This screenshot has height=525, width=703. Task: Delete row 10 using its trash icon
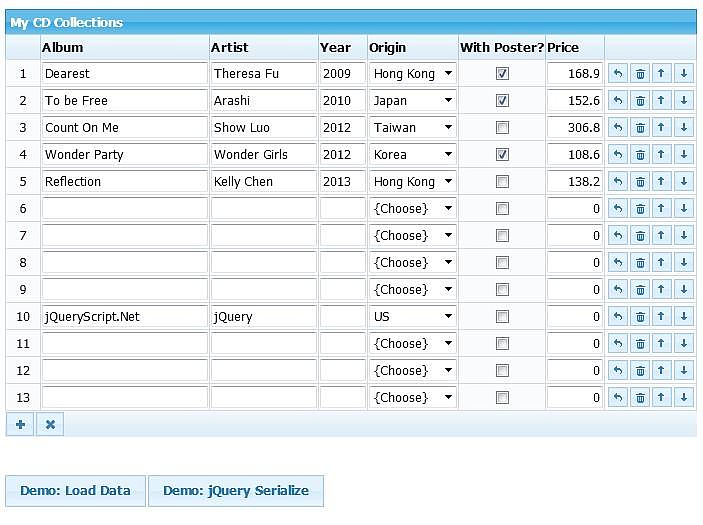(640, 316)
